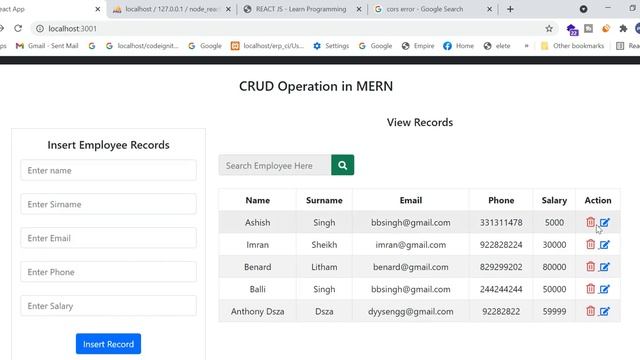This screenshot has height=360, width=640.
Task: Click the green search magnifier button
Action: 342,165
